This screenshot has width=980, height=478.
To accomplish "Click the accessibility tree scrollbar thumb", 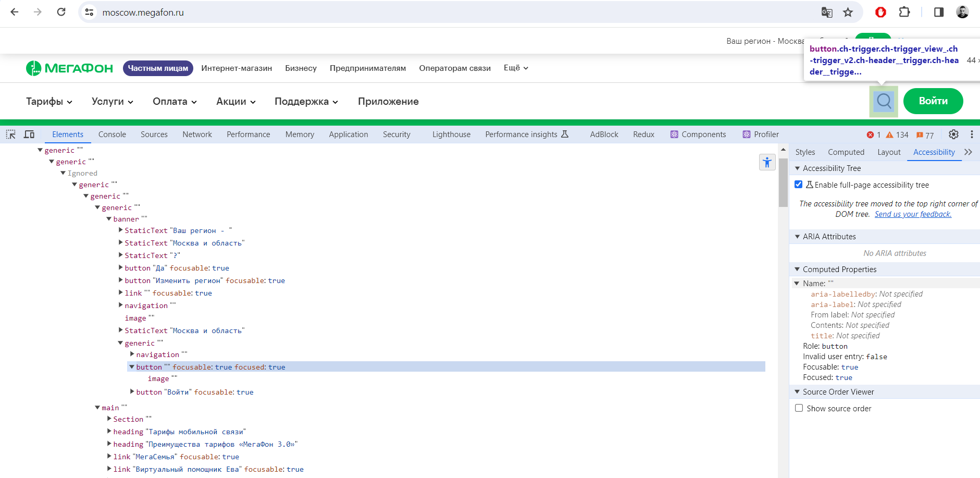I will [783, 181].
